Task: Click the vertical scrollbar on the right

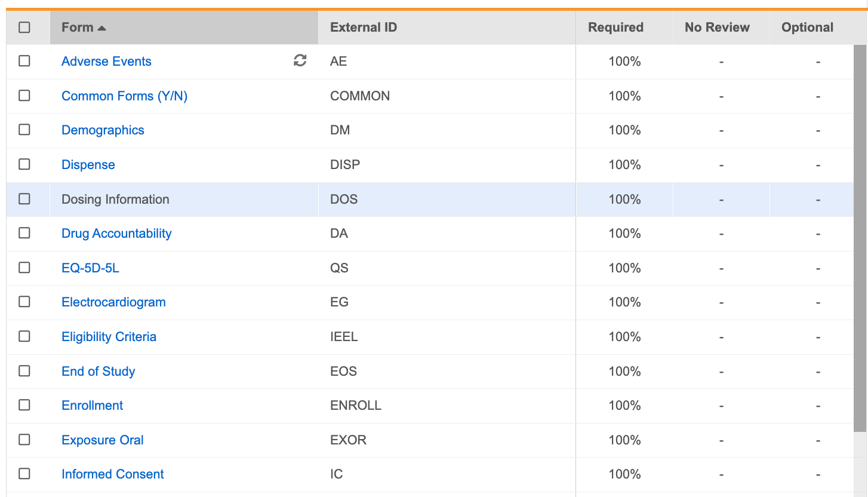Action: point(860,239)
